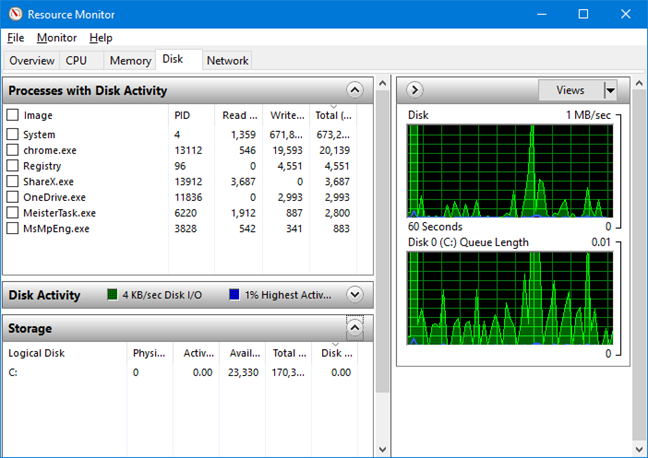Click the Disk Activity header title
The image size is (648, 458).
coord(44,295)
